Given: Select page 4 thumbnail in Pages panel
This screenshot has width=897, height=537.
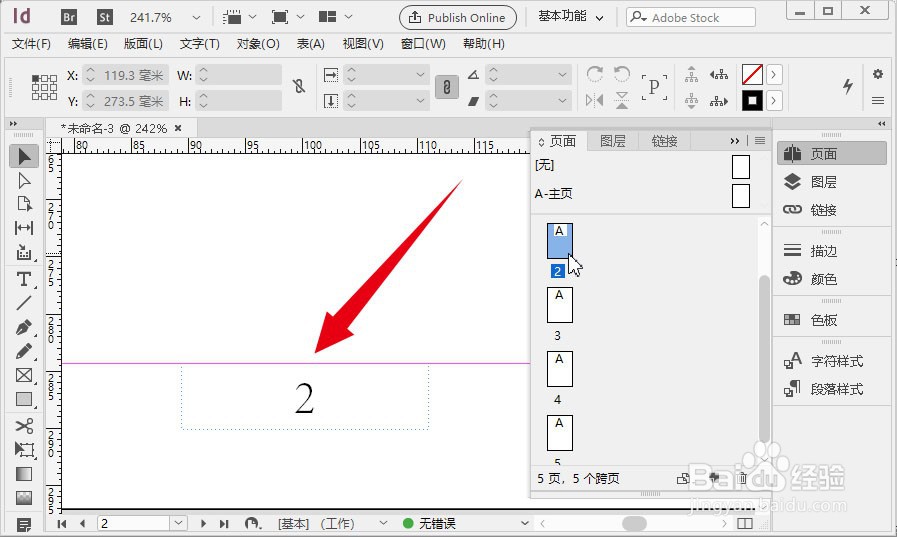Looking at the screenshot, I should coord(559,369).
